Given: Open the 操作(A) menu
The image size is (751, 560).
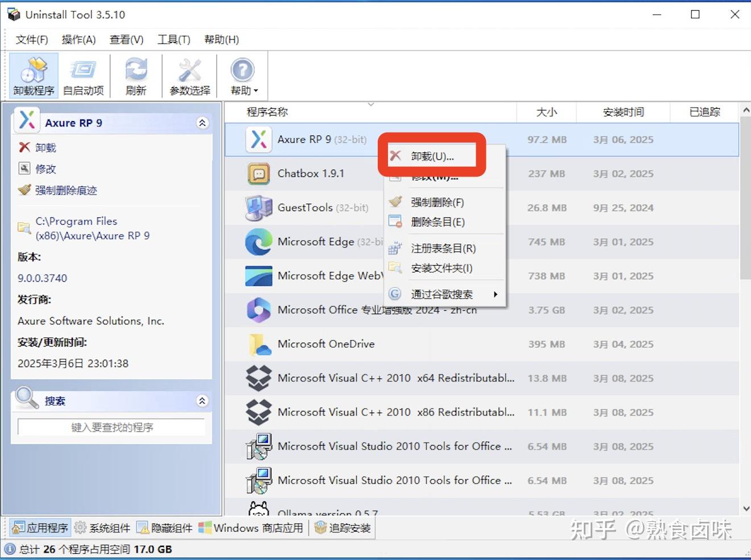Looking at the screenshot, I should (79, 39).
